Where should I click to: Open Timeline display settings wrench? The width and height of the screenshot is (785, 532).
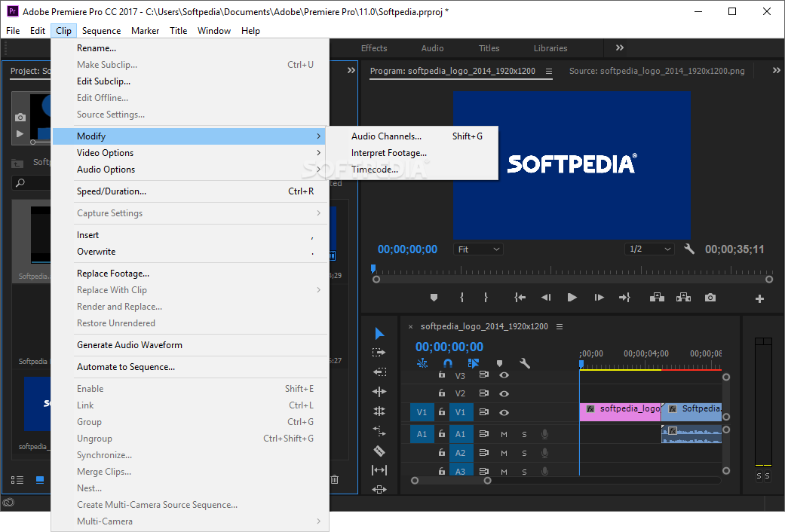point(525,363)
